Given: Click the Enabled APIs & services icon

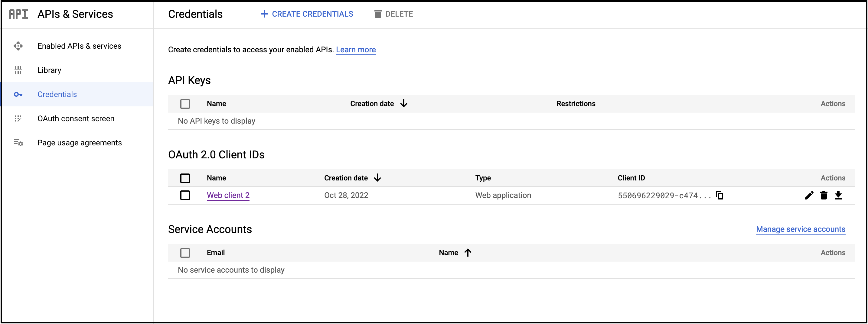Looking at the screenshot, I should tap(18, 46).
